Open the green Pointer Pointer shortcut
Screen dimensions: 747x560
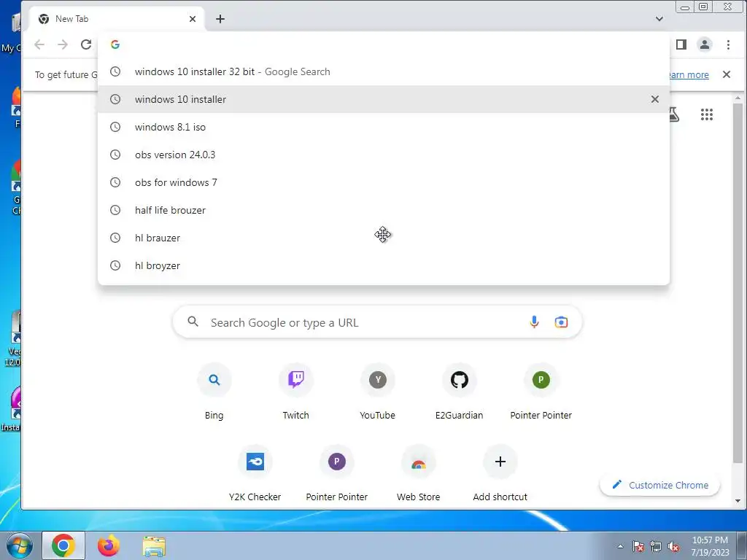[x=541, y=392]
